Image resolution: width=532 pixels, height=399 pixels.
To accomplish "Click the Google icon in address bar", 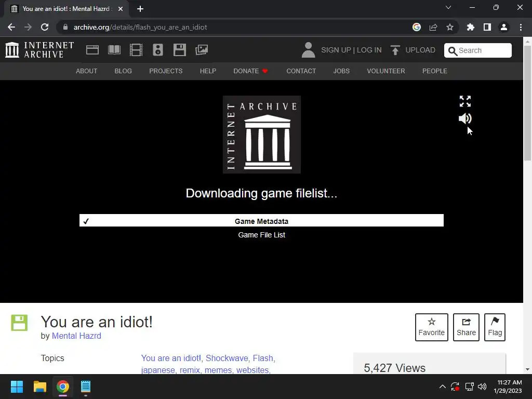I will [417, 27].
